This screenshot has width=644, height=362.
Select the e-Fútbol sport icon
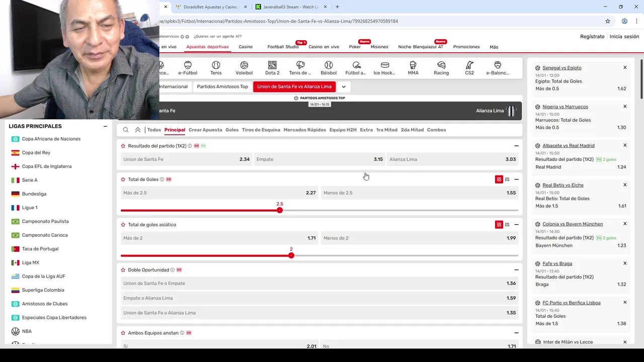188,68
